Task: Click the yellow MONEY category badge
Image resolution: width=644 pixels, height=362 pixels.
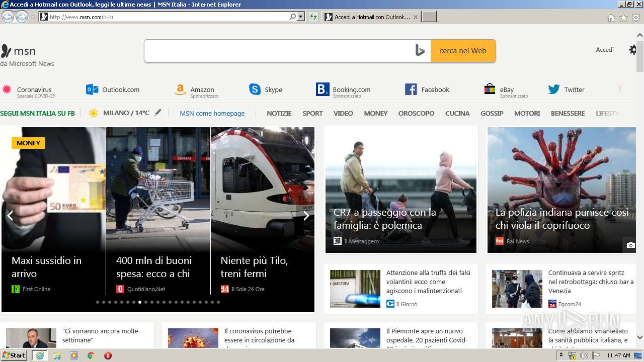Action: point(28,143)
